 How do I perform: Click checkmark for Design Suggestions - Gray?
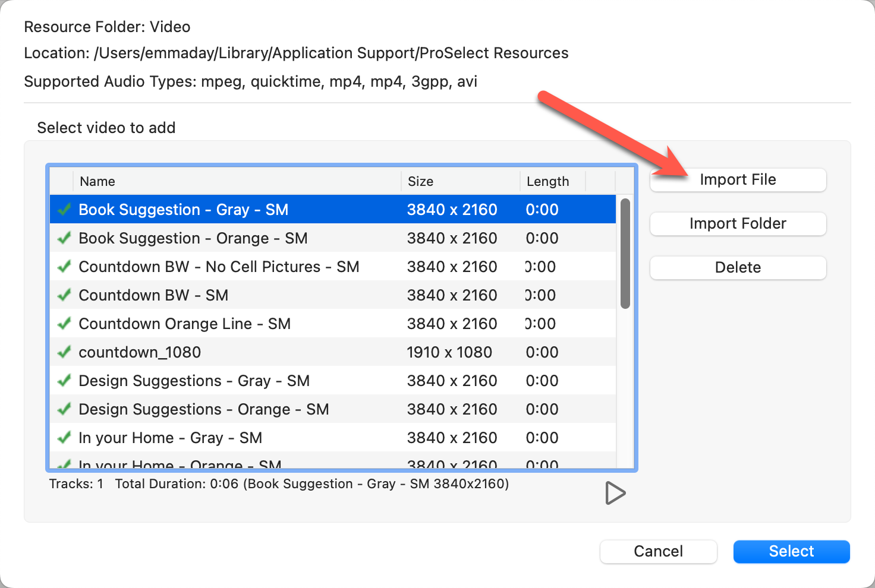pos(64,381)
